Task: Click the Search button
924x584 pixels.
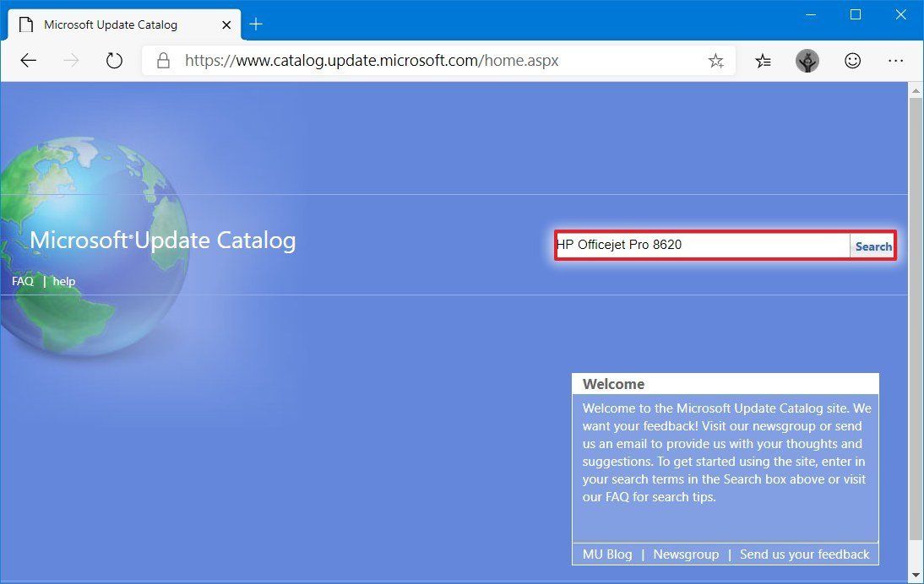Action: coord(873,246)
